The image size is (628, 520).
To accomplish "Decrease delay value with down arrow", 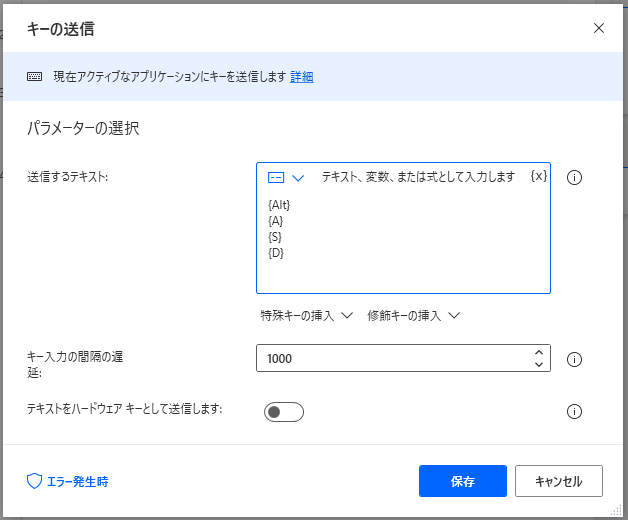I will [x=539, y=365].
